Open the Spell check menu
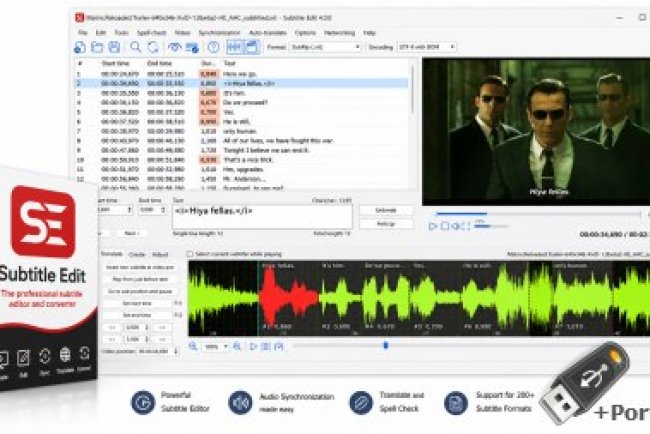Image resolution: width=650 pixels, height=434 pixels. pyautogui.click(x=151, y=33)
